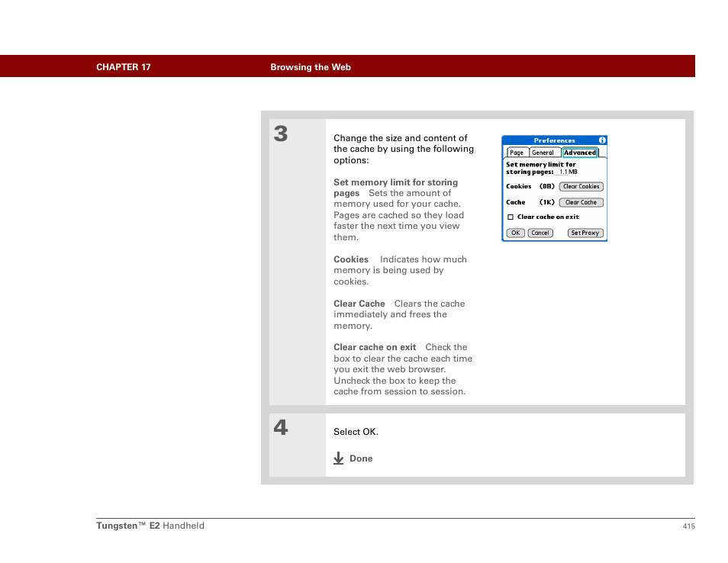
Task: Open the Set Proxy button
Action: click(585, 233)
